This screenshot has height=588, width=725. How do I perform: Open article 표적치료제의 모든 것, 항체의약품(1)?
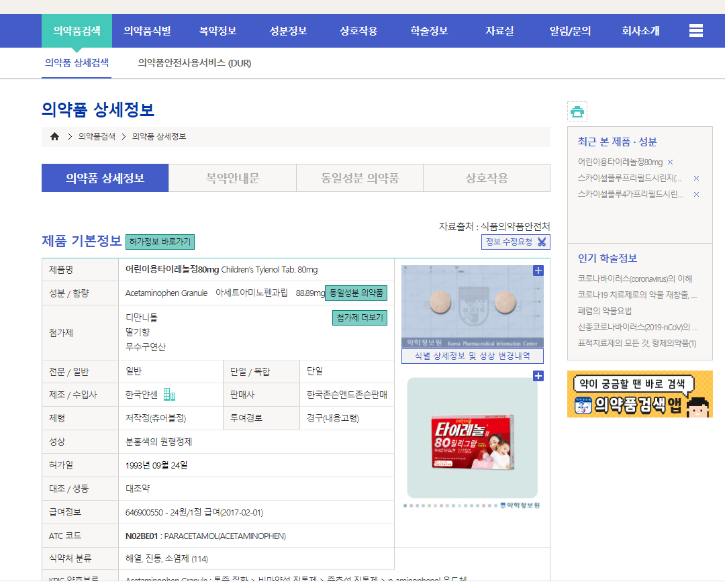pos(637,344)
